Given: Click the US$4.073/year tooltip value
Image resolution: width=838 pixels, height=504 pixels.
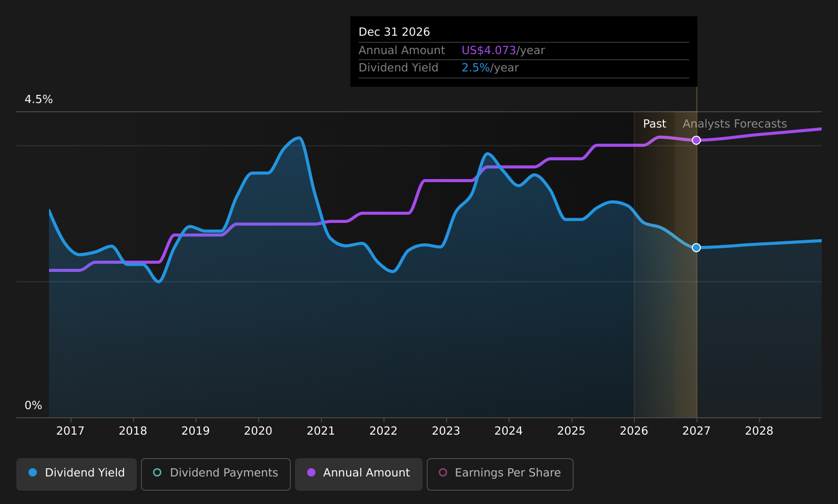Looking at the screenshot, I should tap(503, 51).
